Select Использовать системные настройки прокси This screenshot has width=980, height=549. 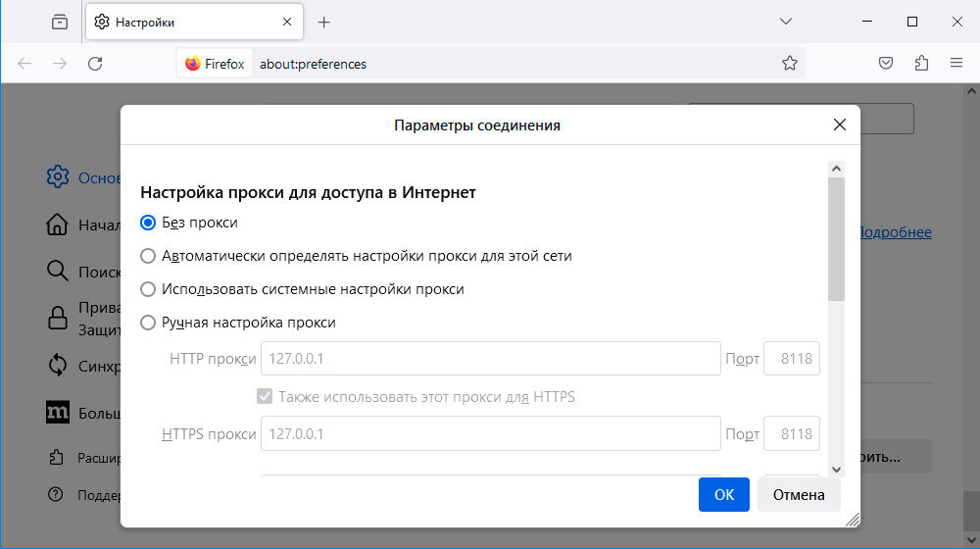pos(148,289)
